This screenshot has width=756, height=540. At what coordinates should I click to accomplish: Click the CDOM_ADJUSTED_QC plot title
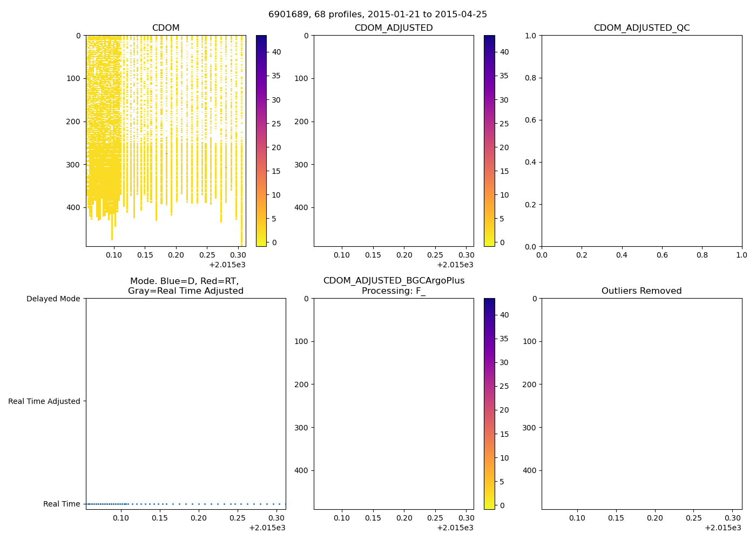(x=642, y=28)
